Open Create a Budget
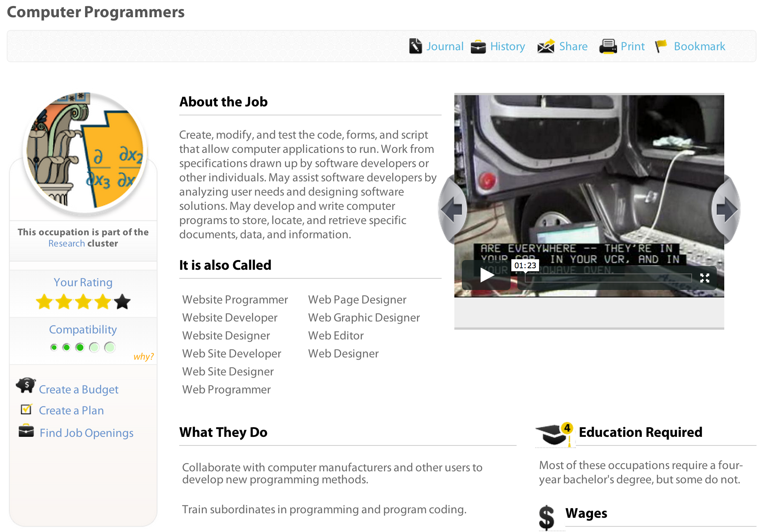 click(79, 389)
